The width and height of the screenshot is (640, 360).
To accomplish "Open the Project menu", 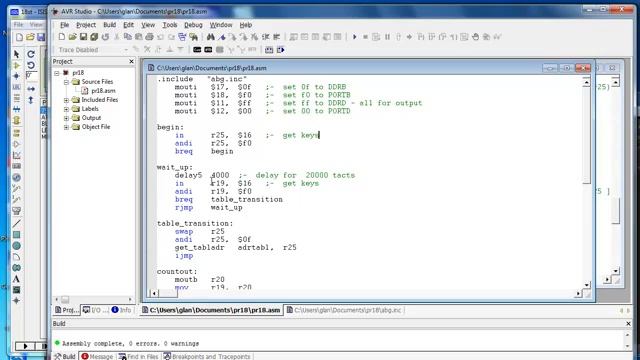I will tap(86, 25).
